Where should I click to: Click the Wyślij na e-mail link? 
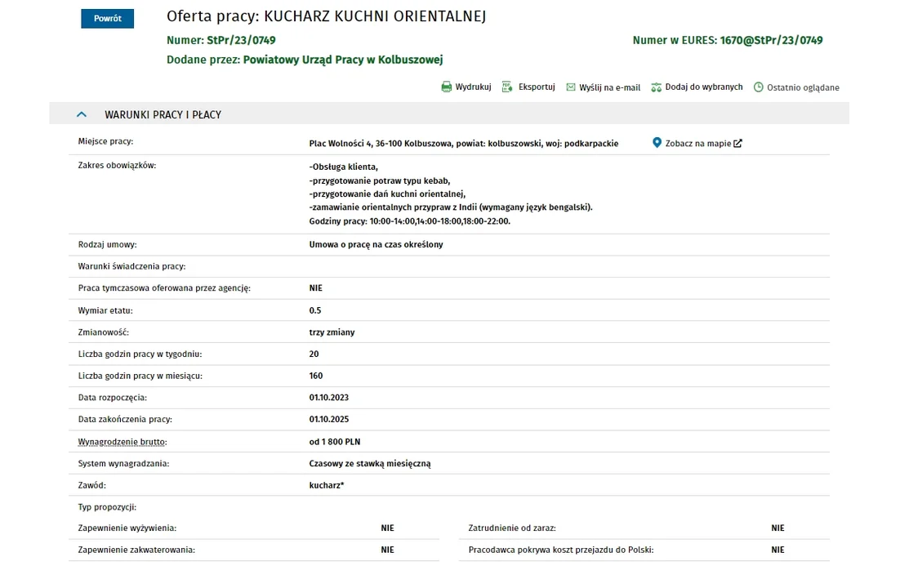pyautogui.click(x=610, y=87)
